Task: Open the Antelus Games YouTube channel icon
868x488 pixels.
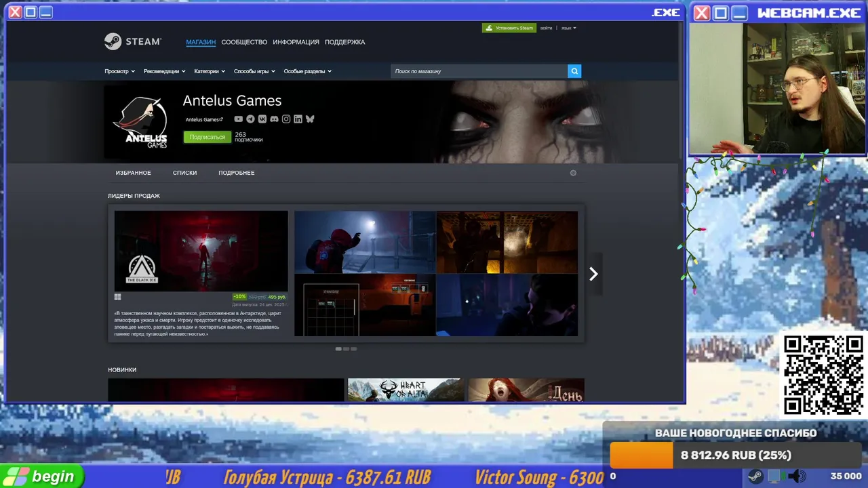Action: (238, 119)
